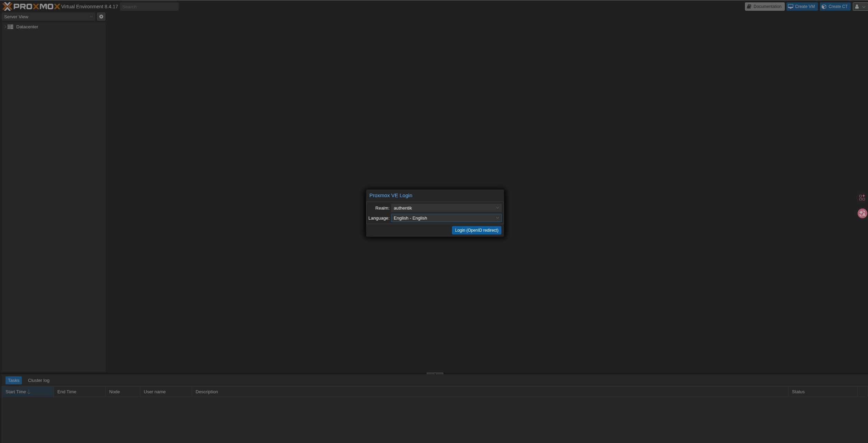Open the Server View dropdown

[x=48, y=17]
